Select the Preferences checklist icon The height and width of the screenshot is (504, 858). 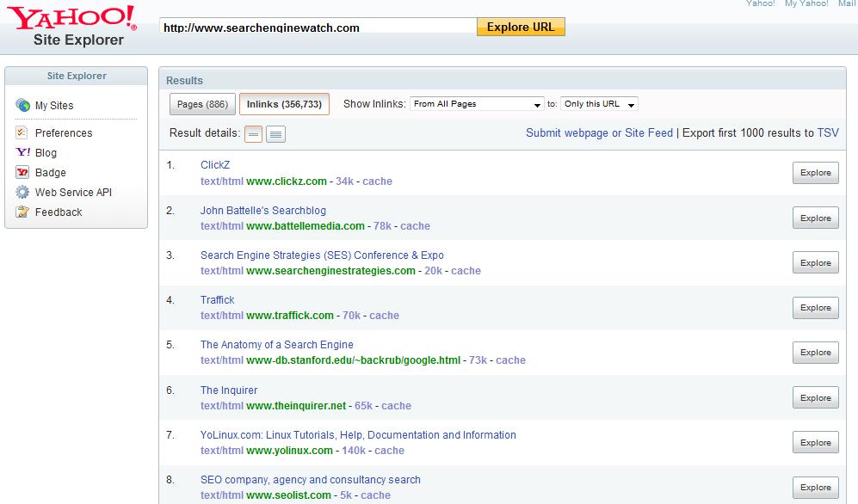coord(22,132)
